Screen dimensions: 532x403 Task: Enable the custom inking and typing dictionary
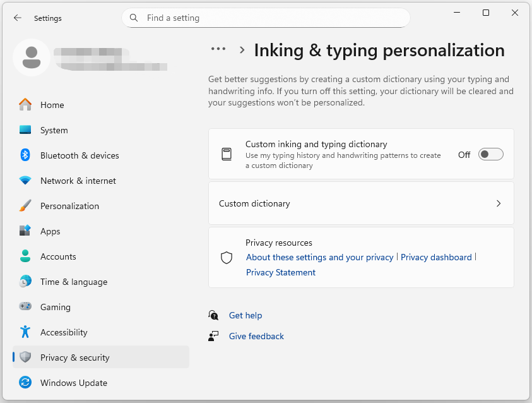[x=490, y=154]
